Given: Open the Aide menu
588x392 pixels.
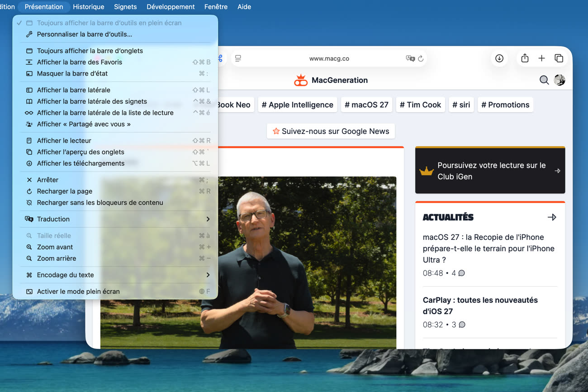Looking at the screenshot, I should coord(244,7).
